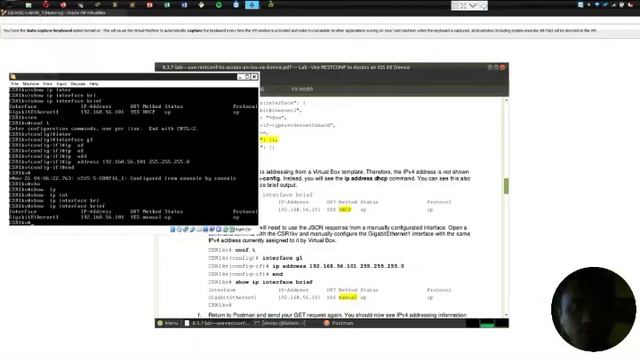The width and height of the screenshot is (640, 360).
Task: Click the rightmost tray icon in the top bar
Action: (630, 5)
